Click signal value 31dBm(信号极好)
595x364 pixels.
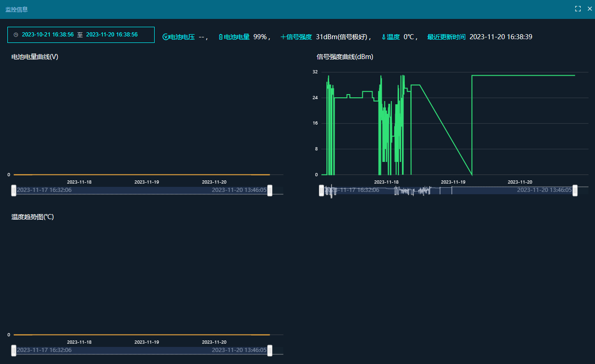click(342, 37)
